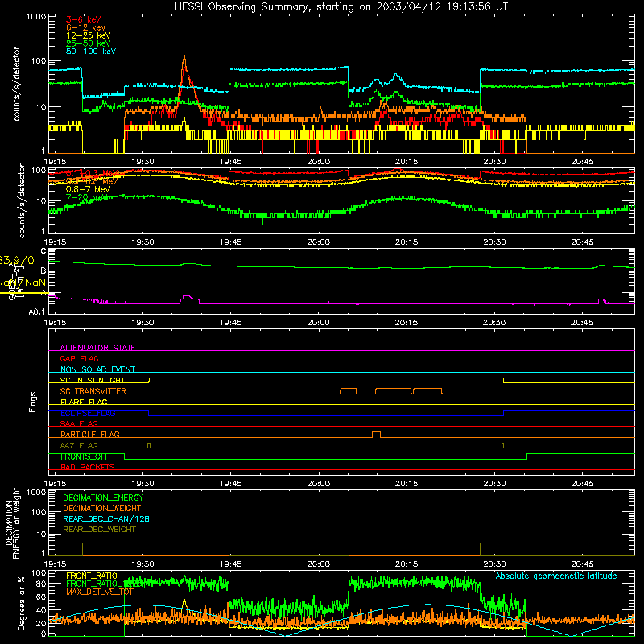Click the AAZ_FLAG label
This screenshot has height=644, width=644.
pyautogui.click(x=79, y=445)
